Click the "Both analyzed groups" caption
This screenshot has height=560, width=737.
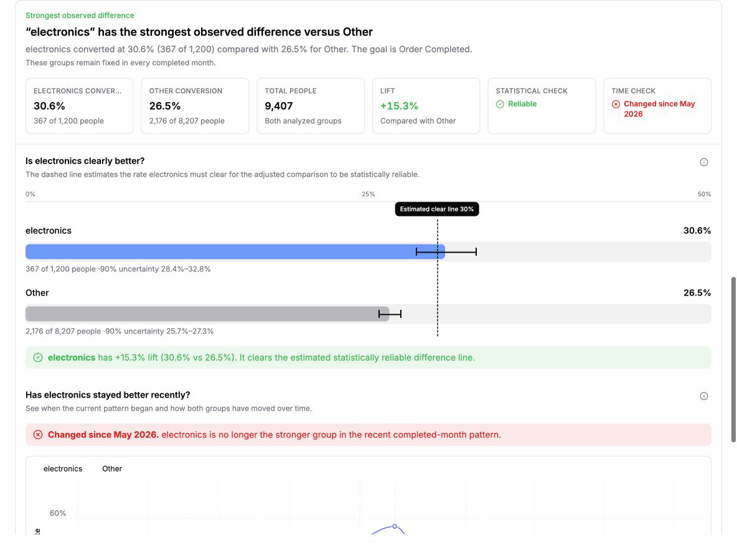303,121
